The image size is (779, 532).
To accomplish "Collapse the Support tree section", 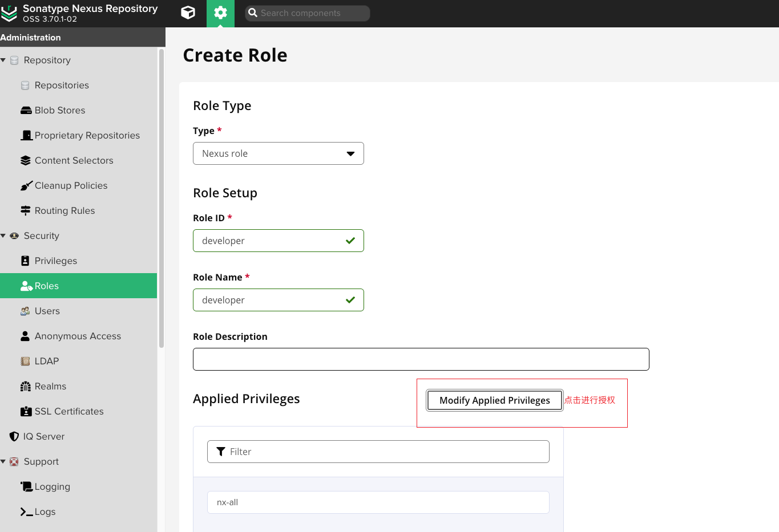I will pos(3,461).
